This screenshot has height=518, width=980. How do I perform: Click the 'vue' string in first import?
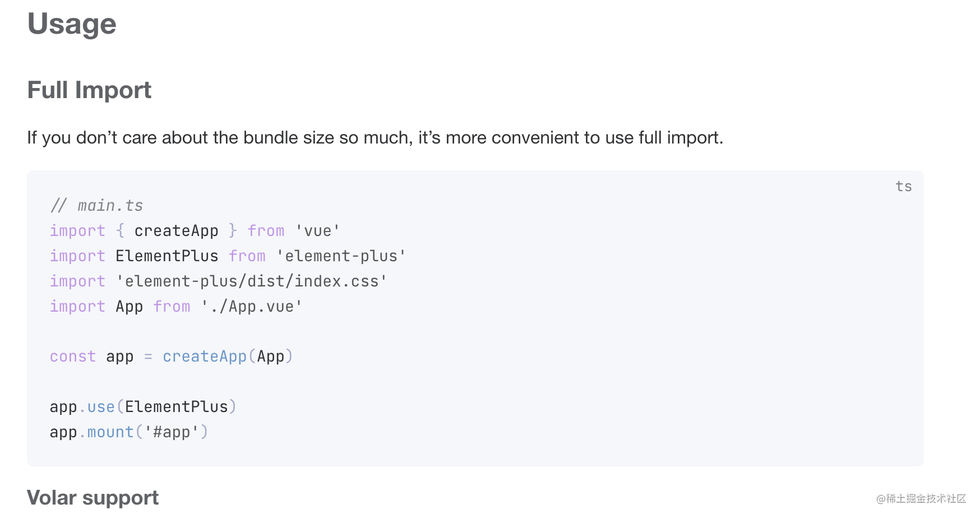click(317, 231)
